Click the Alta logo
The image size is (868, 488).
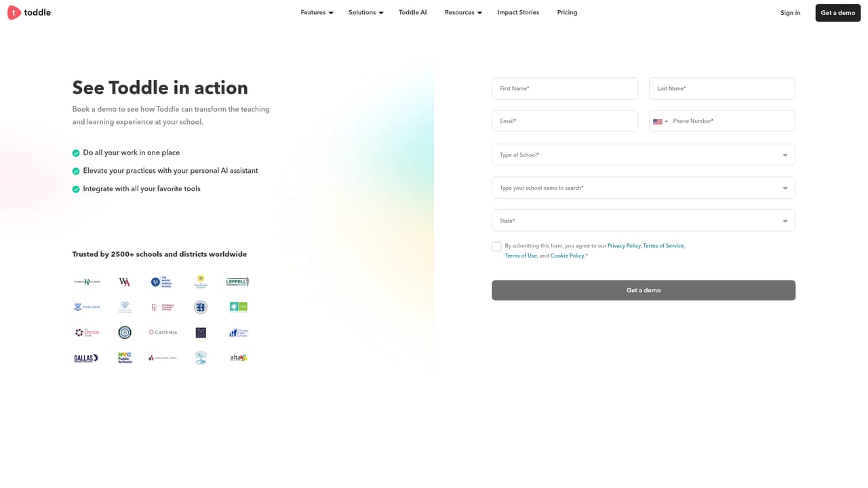[x=238, y=358]
